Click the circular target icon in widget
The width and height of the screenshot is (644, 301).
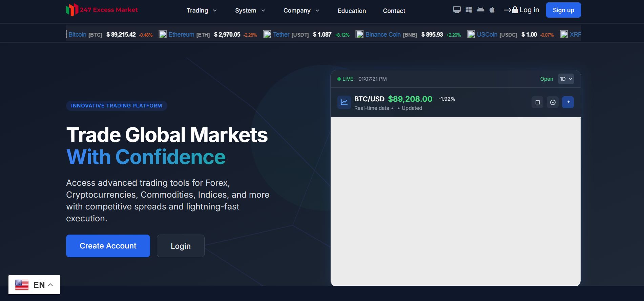[x=553, y=102]
